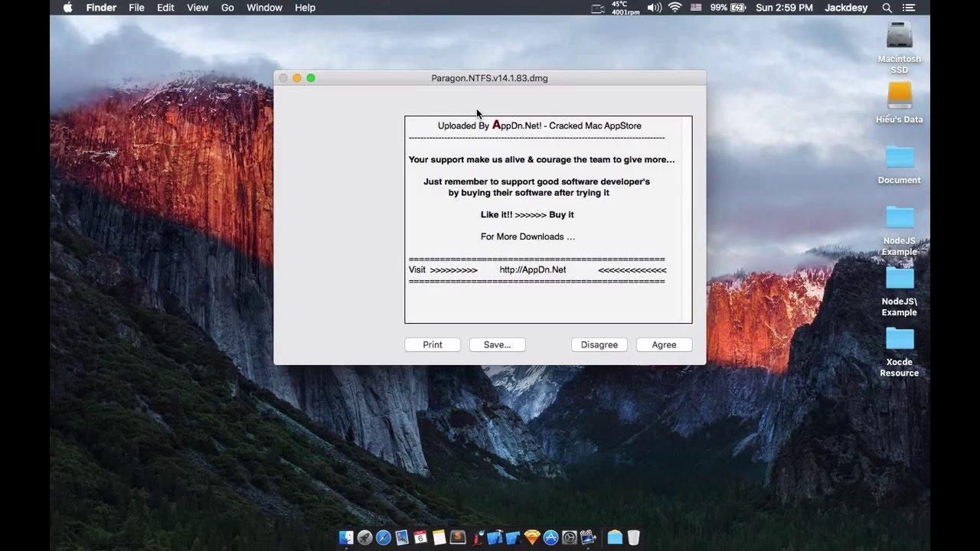Open the Trash in dock
Screen dimensions: 980x551
(633, 538)
